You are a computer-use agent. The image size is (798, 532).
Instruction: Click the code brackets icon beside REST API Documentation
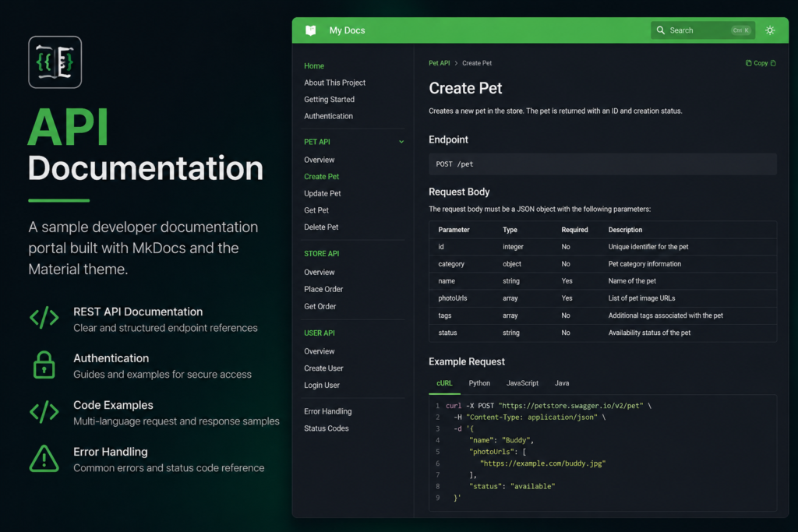point(44,319)
